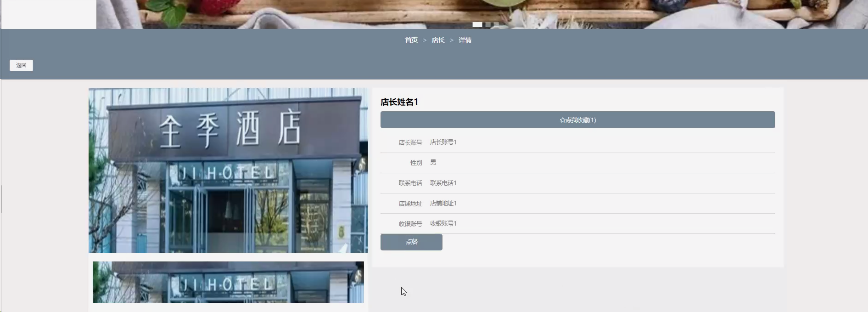Click 详情 breadcrumb item

pos(465,40)
